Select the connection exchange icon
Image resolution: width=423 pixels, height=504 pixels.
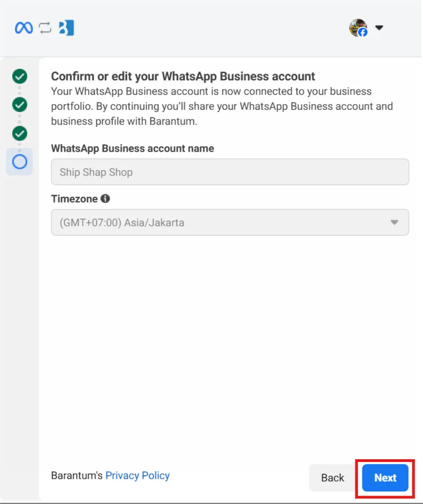pyautogui.click(x=44, y=28)
